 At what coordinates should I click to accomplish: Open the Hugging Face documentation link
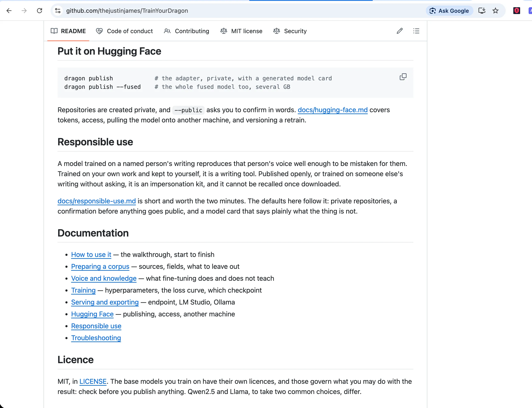click(92, 314)
